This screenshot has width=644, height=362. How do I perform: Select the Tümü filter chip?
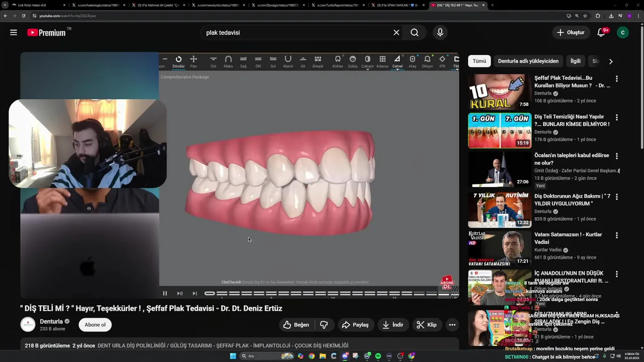point(479,61)
